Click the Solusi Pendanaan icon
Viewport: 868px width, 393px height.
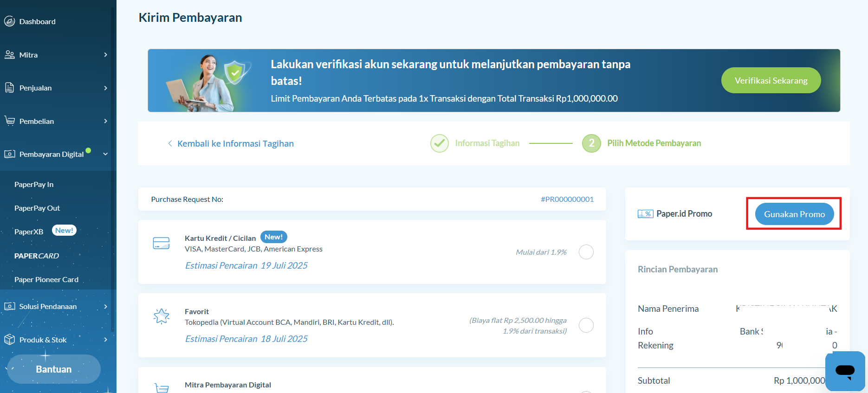pyautogui.click(x=9, y=306)
